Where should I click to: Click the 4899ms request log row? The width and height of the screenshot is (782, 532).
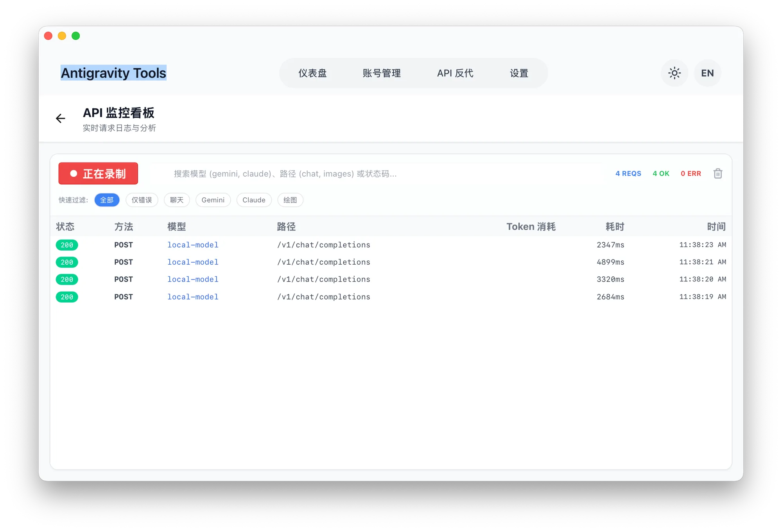coord(391,262)
